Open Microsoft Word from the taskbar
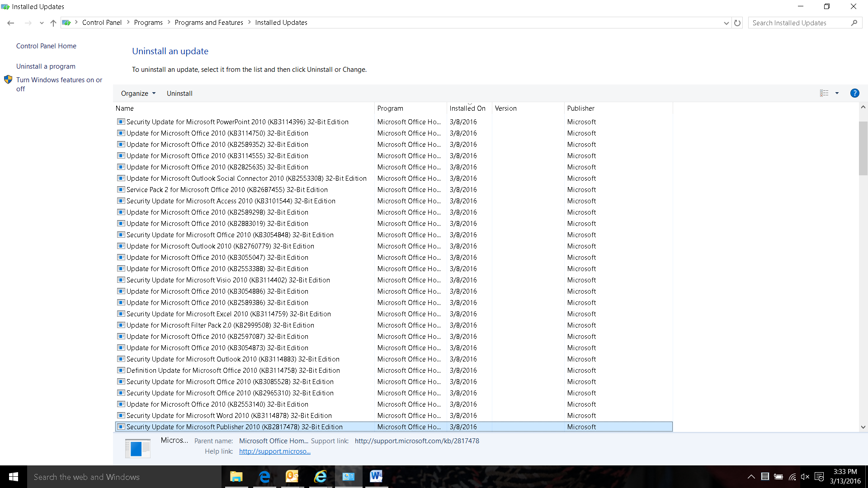868x488 pixels. point(376,476)
